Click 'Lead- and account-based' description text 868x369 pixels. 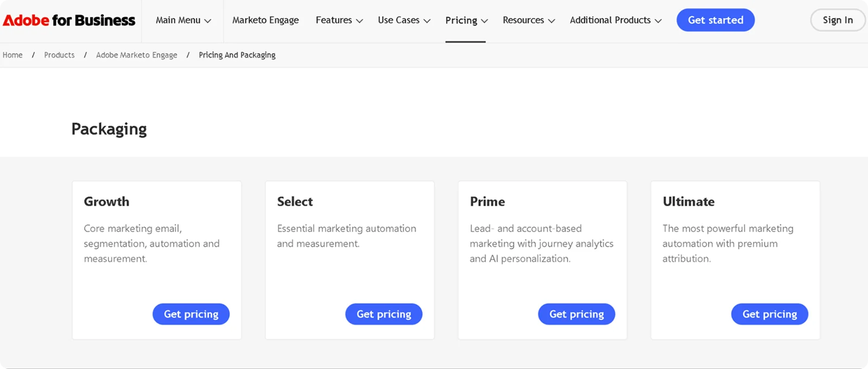tap(541, 244)
